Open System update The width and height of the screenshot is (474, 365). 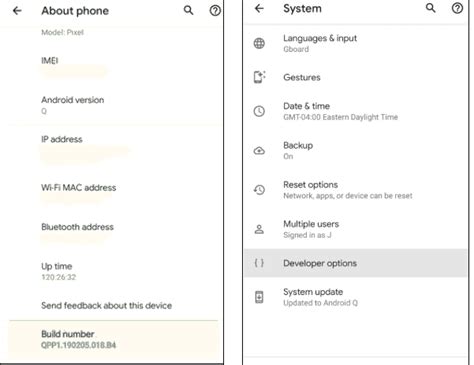355,297
